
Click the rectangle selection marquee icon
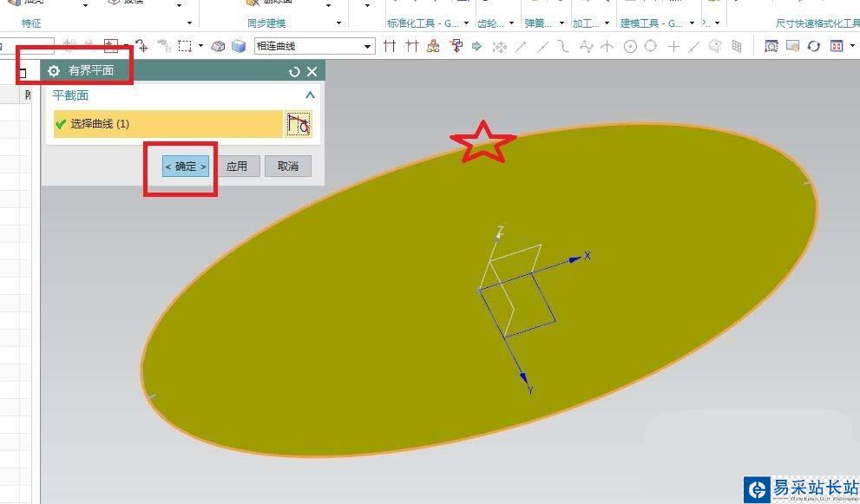pyautogui.click(x=185, y=46)
